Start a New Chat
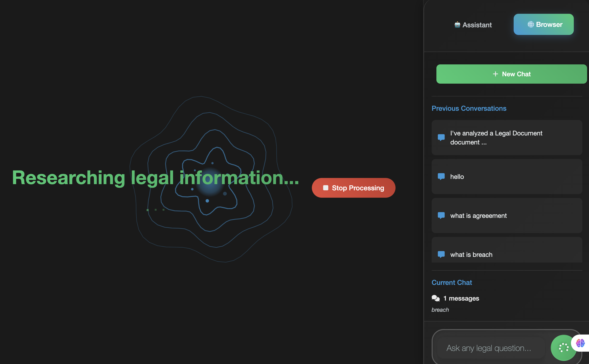 pos(511,74)
